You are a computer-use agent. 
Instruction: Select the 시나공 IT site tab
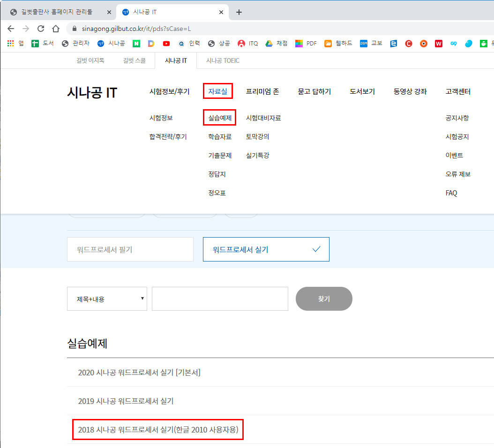point(176,60)
